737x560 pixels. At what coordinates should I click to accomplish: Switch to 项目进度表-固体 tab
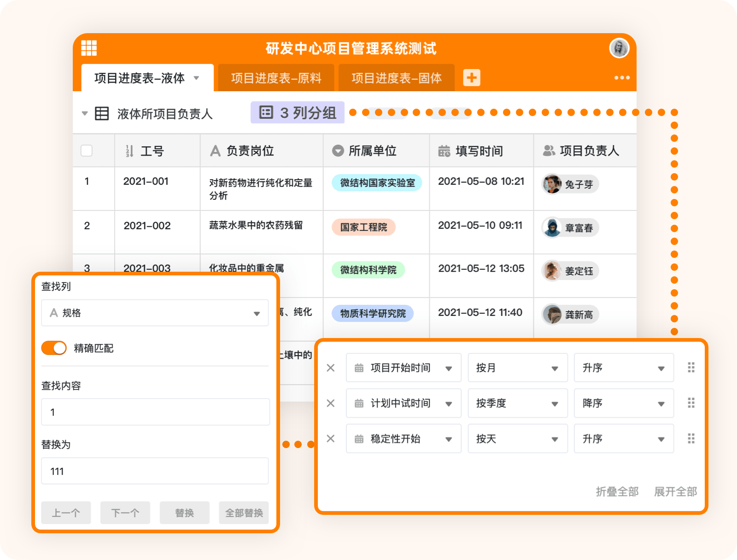396,78
